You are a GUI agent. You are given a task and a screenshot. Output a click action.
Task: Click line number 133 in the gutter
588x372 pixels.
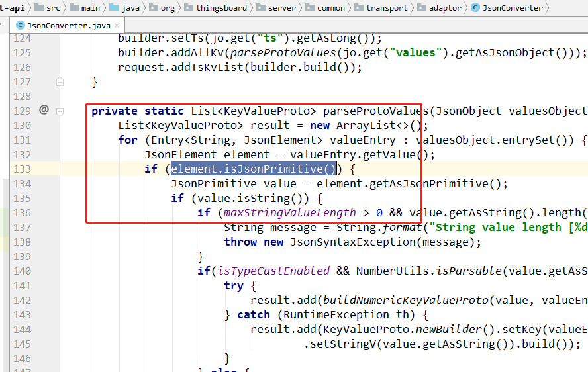[x=22, y=169]
